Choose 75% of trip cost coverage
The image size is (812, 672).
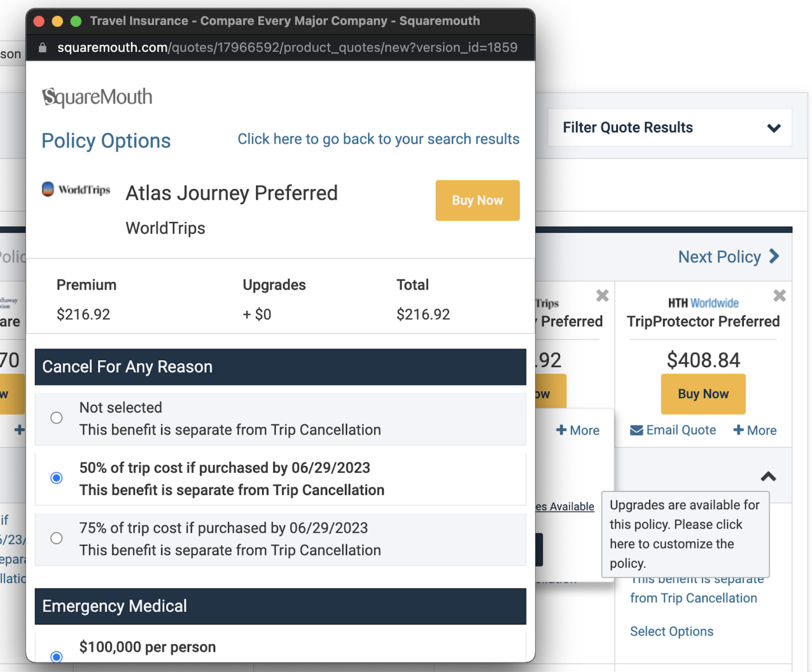pyautogui.click(x=57, y=538)
